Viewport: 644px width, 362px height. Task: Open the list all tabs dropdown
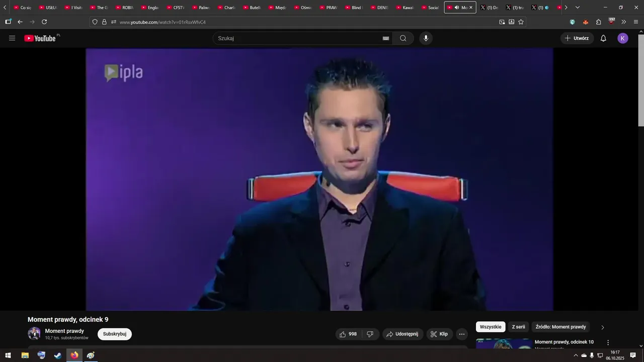[578, 8]
